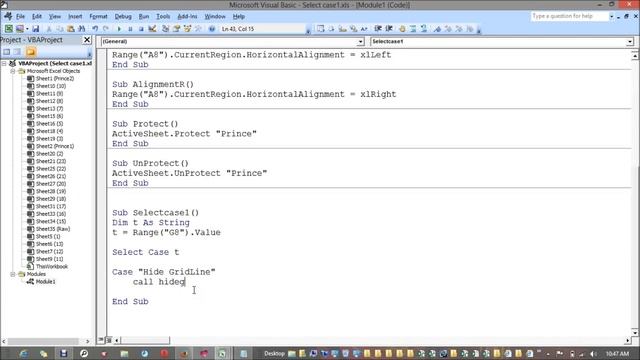Toggle a bookmark with the flag icon

coord(438,29)
